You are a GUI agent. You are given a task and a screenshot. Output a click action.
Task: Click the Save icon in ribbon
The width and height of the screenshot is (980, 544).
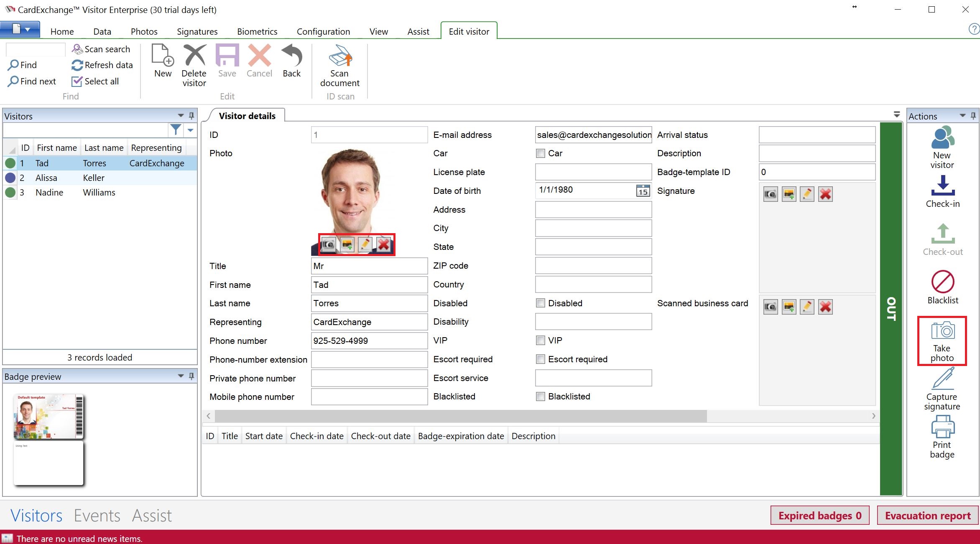[x=227, y=56]
